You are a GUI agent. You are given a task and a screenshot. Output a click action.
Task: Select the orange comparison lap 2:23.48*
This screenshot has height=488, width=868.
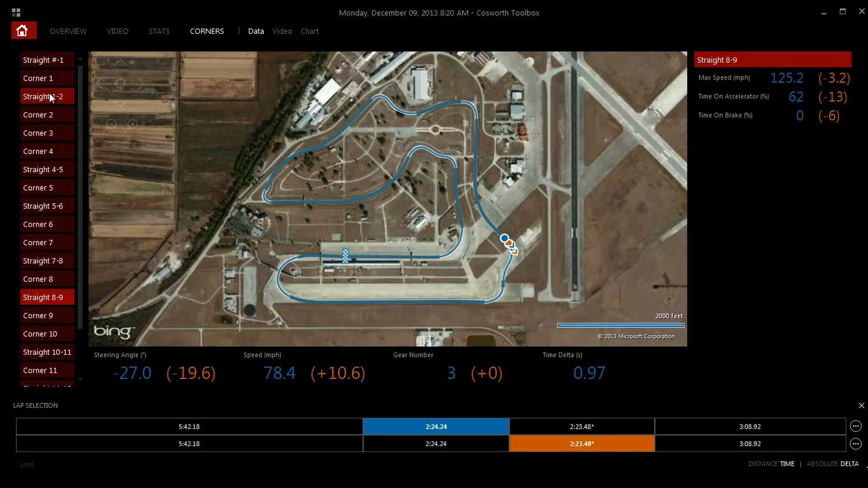pyautogui.click(x=582, y=443)
